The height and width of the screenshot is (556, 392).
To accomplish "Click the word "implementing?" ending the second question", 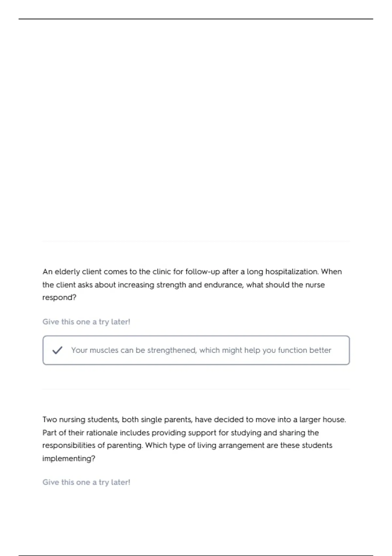I will pos(69,459).
